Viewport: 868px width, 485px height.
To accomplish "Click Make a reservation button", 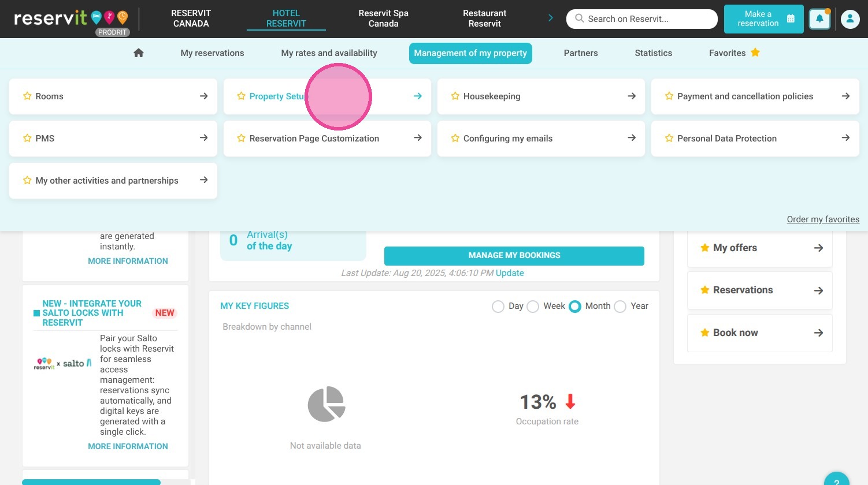I will point(764,19).
